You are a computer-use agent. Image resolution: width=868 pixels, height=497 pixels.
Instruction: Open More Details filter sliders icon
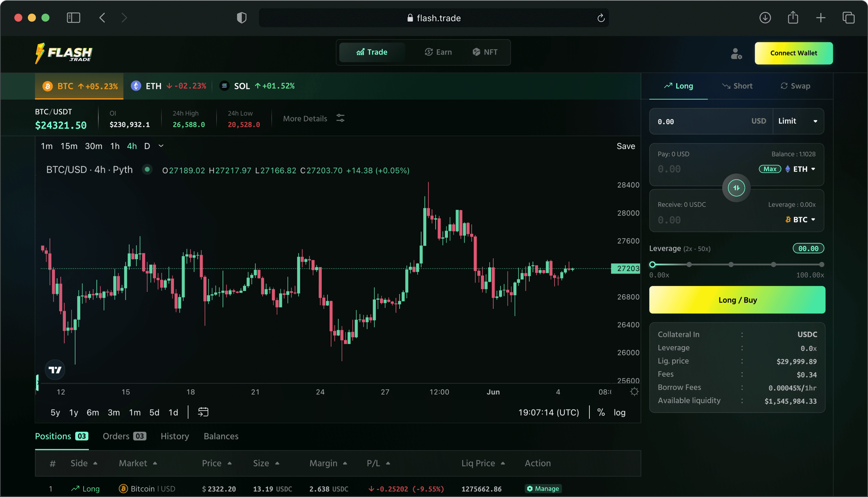coord(340,118)
